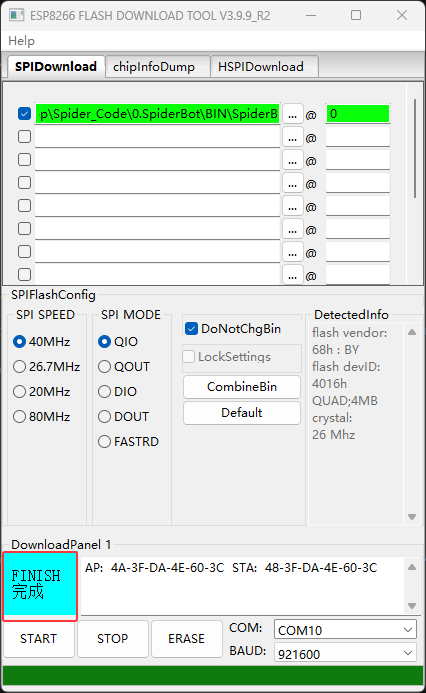Select DIO SPI mode

117,392
